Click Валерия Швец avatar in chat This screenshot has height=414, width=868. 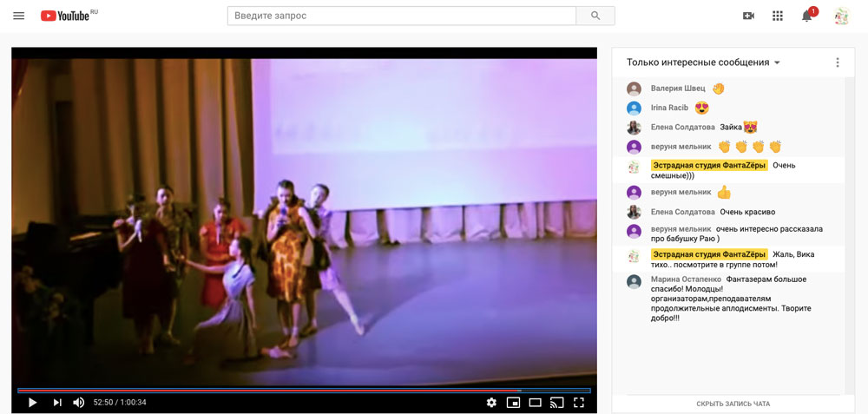[x=634, y=89]
